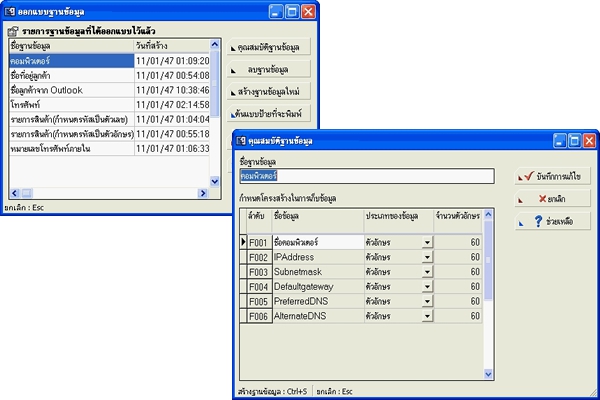Image resolution: width=600 pixels, height=400 pixels.
Task: Click date 11/01/47 01:06:33 cell
Action: [x=173, y=148]
